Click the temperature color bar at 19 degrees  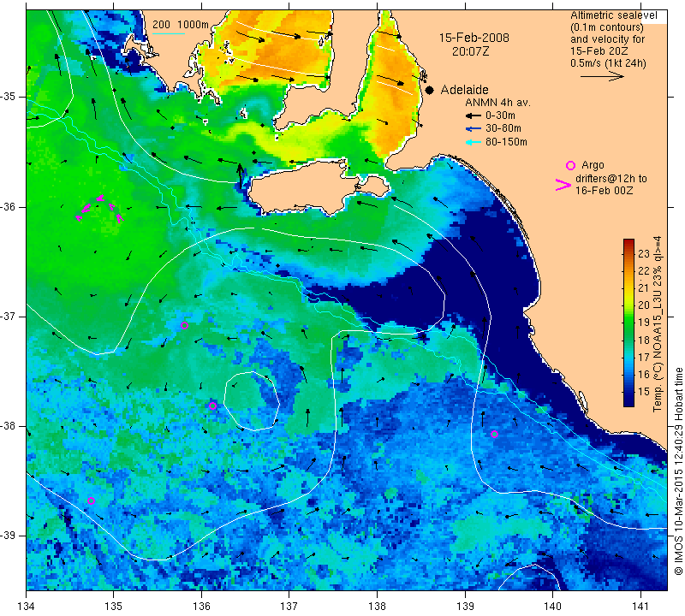tap(628, 323)
